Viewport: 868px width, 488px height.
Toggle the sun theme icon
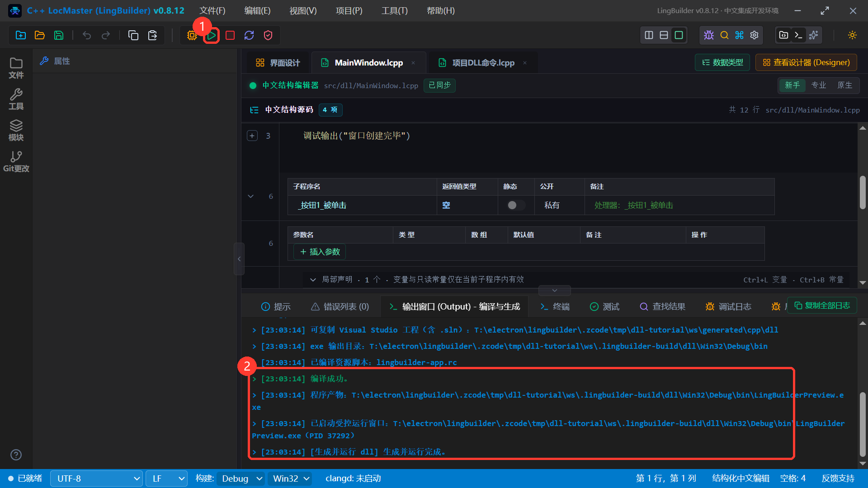[x=852, y=35]
